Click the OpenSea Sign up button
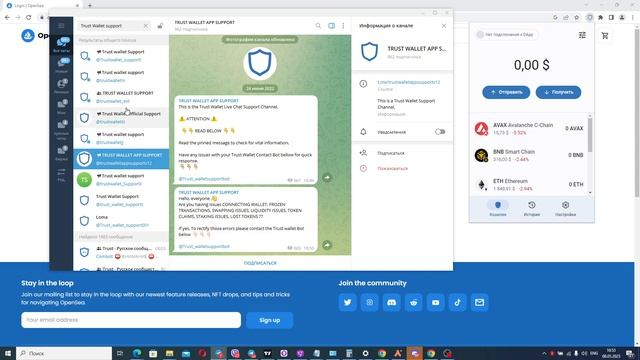This screenshot has height=360, width=640. click(x=269, y=320)
